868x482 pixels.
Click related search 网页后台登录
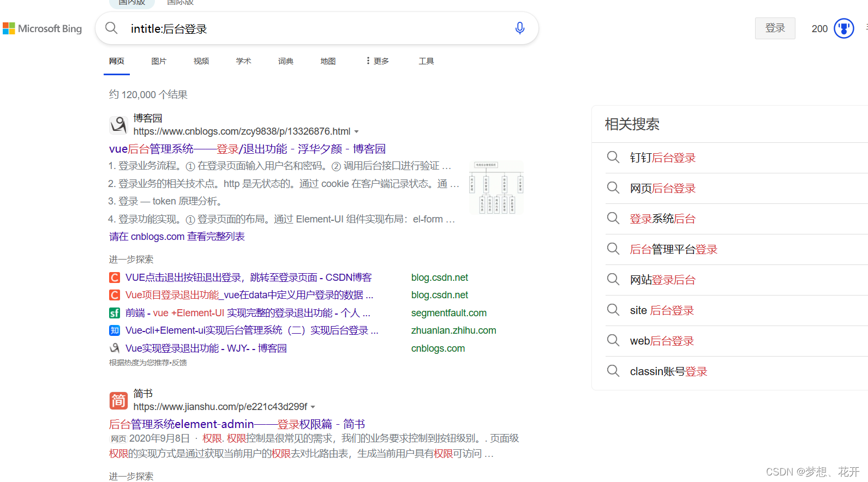coord(663,188)
